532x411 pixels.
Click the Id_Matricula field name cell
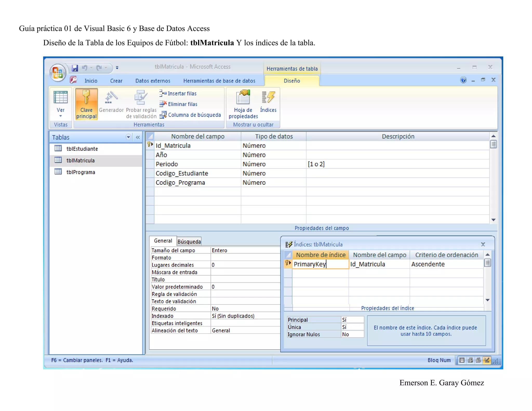tap(197, 145)
